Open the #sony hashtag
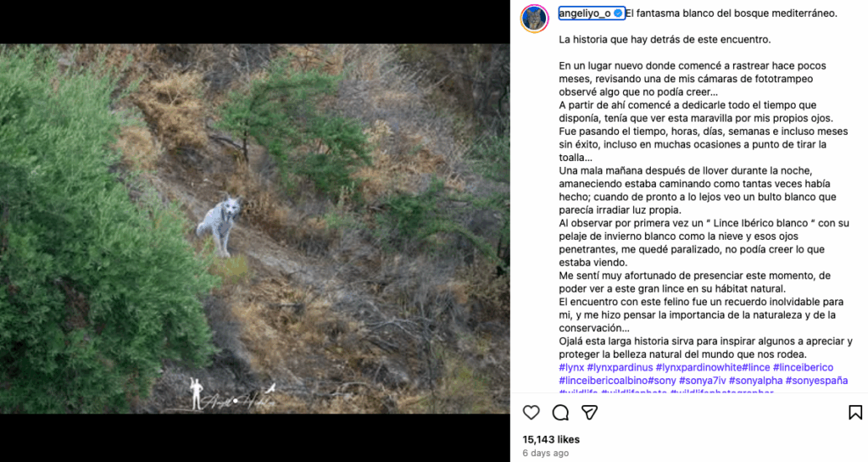Screen dimensions: 868x462 pyautogui.click(x=661, y=381)
